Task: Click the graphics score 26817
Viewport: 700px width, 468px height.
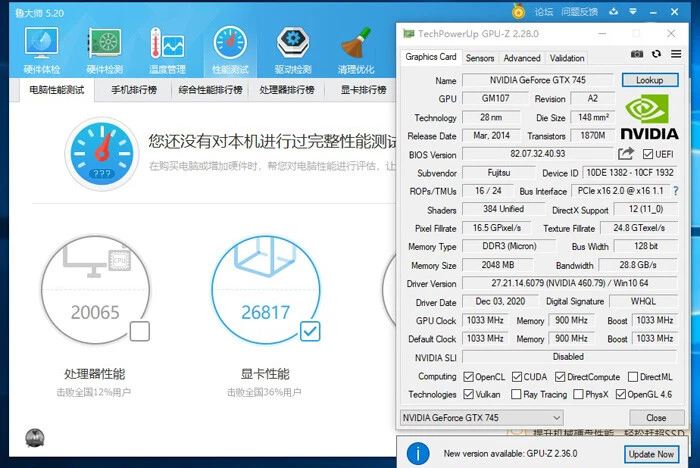Action: [x=266, y=312]
